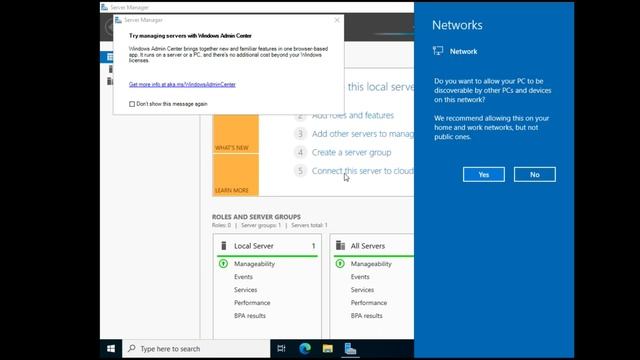This screenshot has height=360, width=640.
Task: Click the Local Server server count "1"
Action: click(x=313, y=246)
